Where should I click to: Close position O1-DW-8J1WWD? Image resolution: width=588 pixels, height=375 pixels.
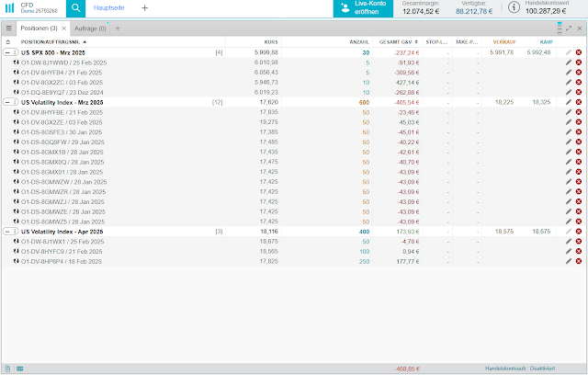pyautogui.click(x=579, y=62)
